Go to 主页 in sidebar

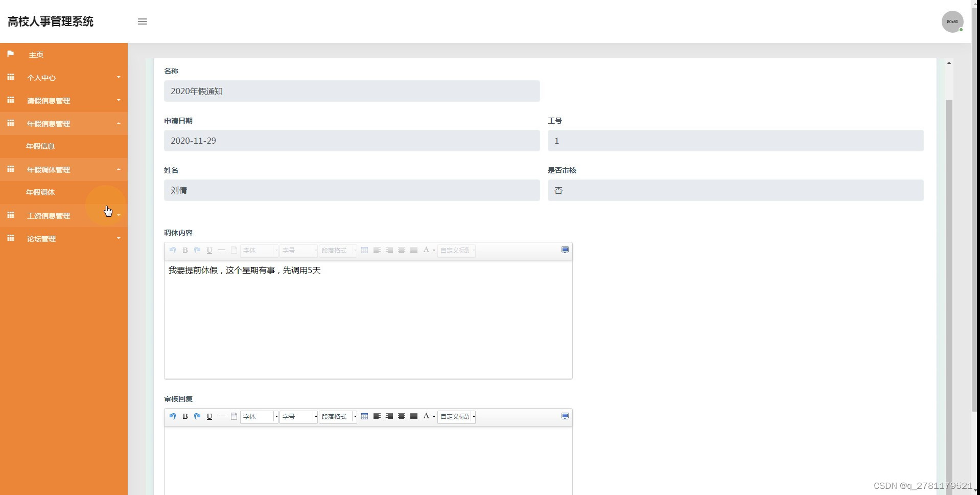tap(64, 55)
